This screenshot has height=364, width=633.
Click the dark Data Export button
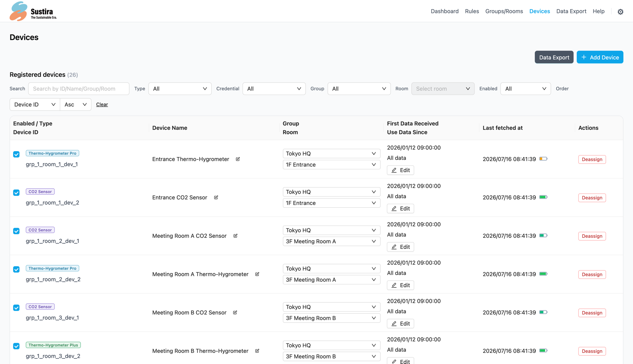554,57
